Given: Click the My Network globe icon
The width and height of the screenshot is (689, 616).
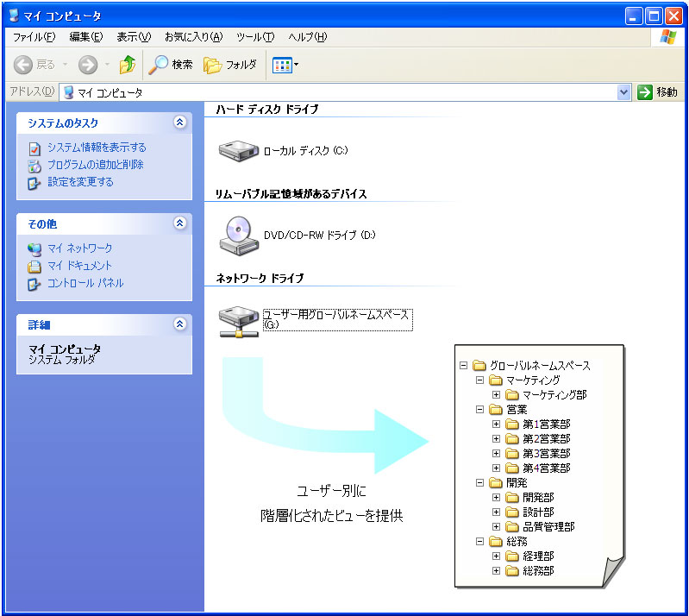Looking at the screenshot, I should click(34, 249).
